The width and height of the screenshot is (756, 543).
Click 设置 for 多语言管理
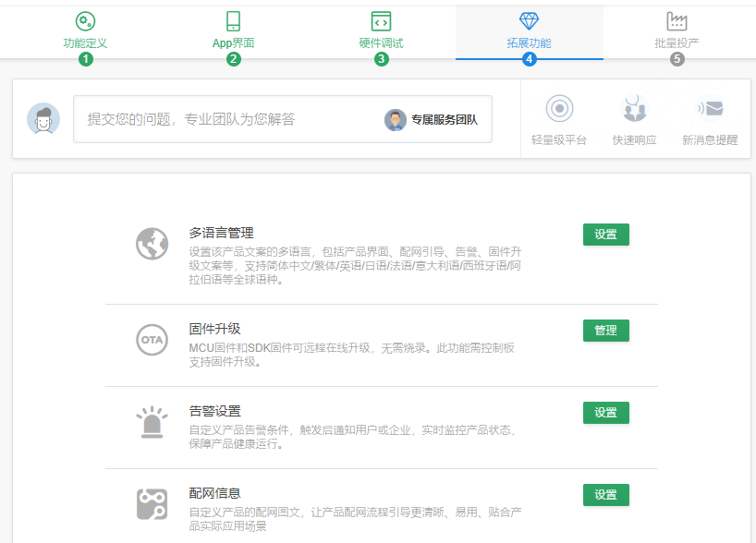pyautogui.click(x=605, y=235)
